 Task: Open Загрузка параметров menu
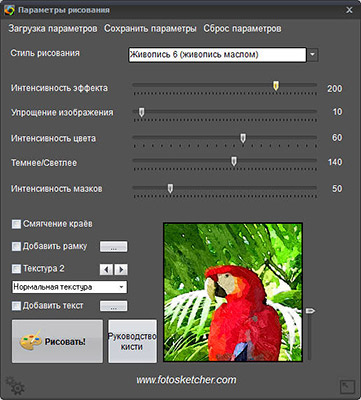tap(53, 29)
